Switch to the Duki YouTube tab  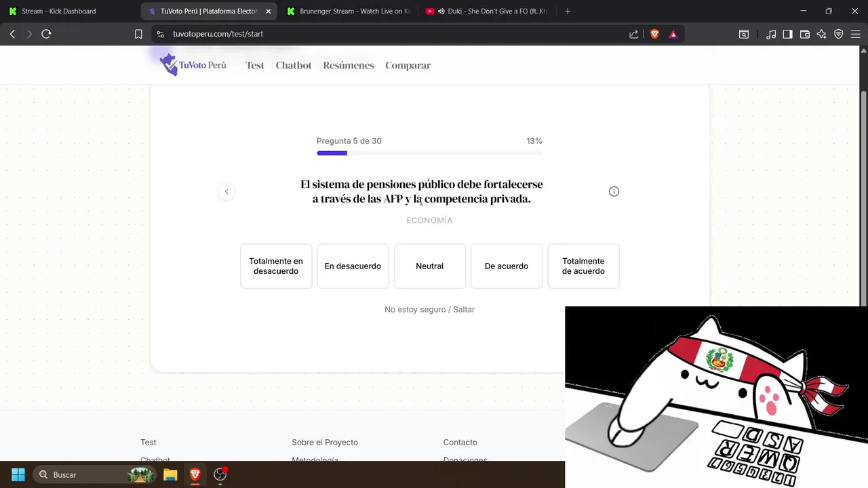(x=486, y=11)
